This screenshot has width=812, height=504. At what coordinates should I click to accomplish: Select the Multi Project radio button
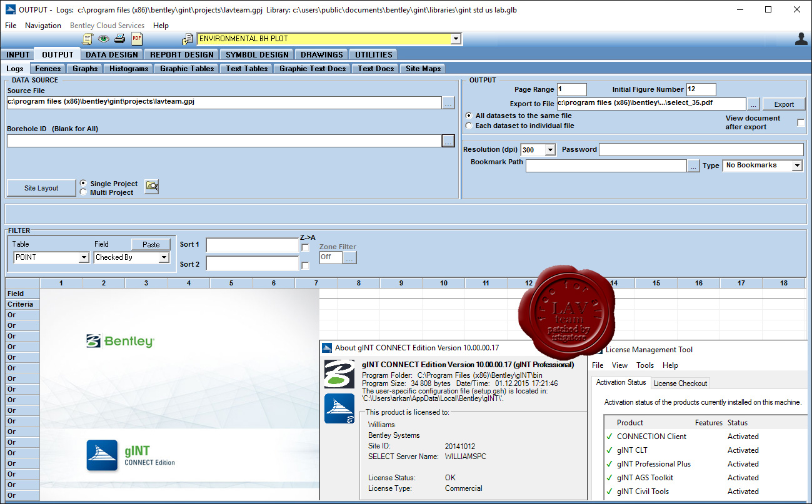[x=84, y=192]
